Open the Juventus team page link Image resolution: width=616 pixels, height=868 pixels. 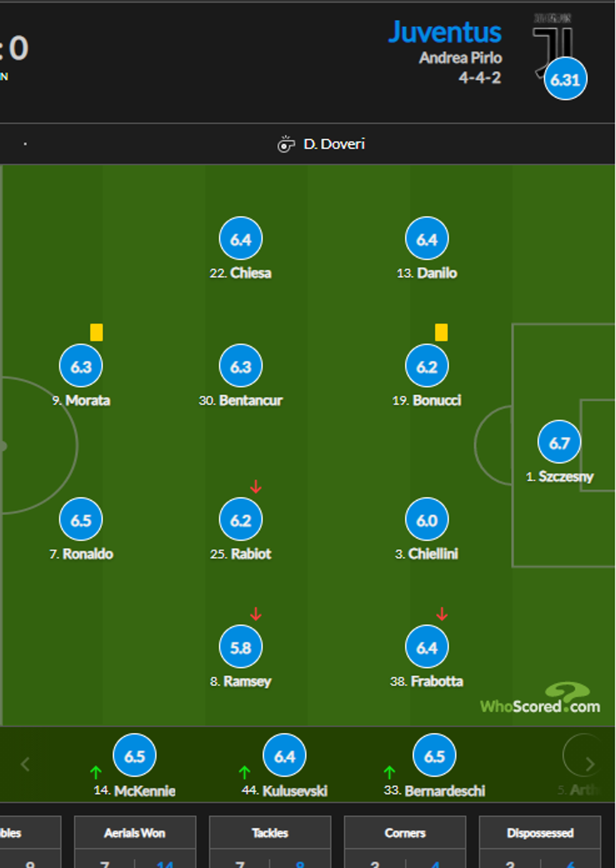pos(444,33)
